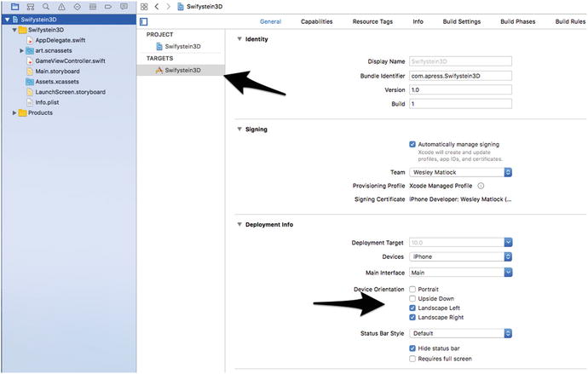Click the GameViewController.swift file icon
The width and height of the screenshot is (588, 374).
30,60
